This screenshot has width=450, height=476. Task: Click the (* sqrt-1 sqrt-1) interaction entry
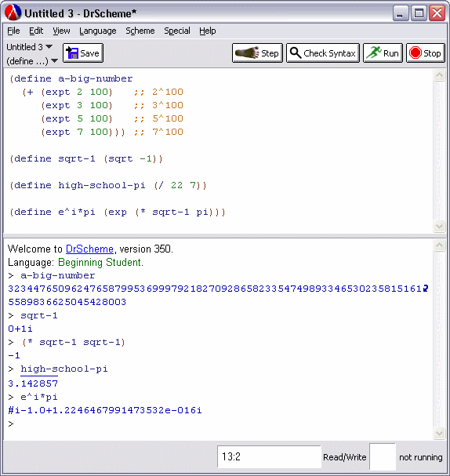click(x=73, y=342)
